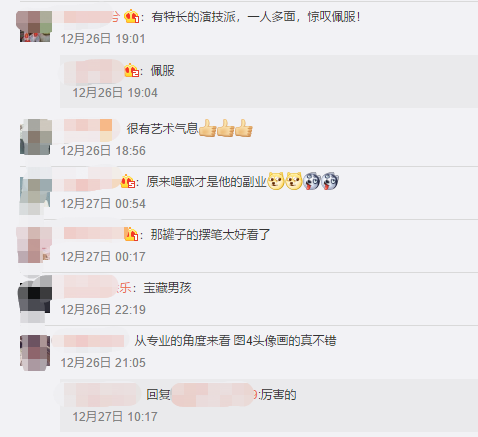Click the timestamp 12月27日 10:17
The width and height of the screenshot is (478, 437).
point(115,417)
